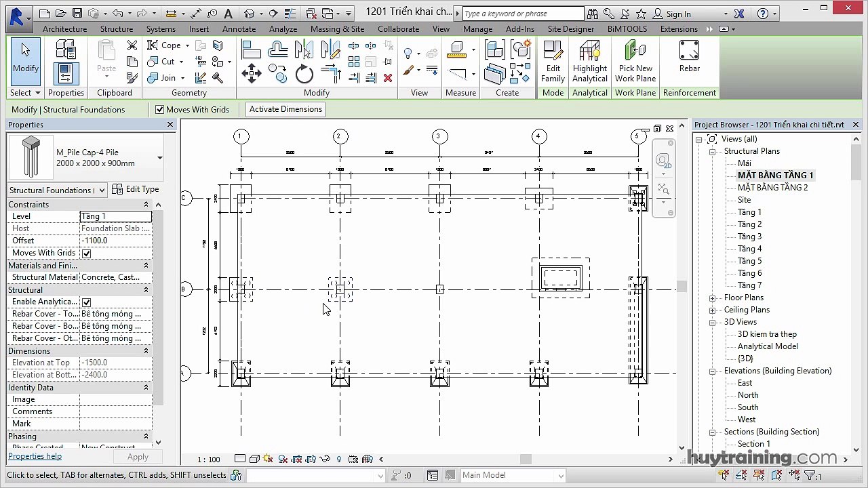The image size is (868, 488).
Task: Click the Activate Dimensions button
Action: [285, 109]
